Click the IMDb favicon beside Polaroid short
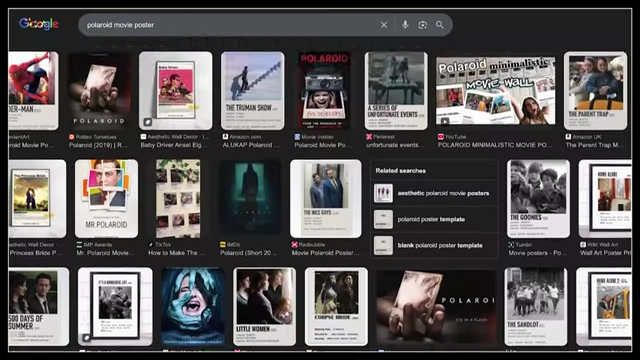 (223, 244)
